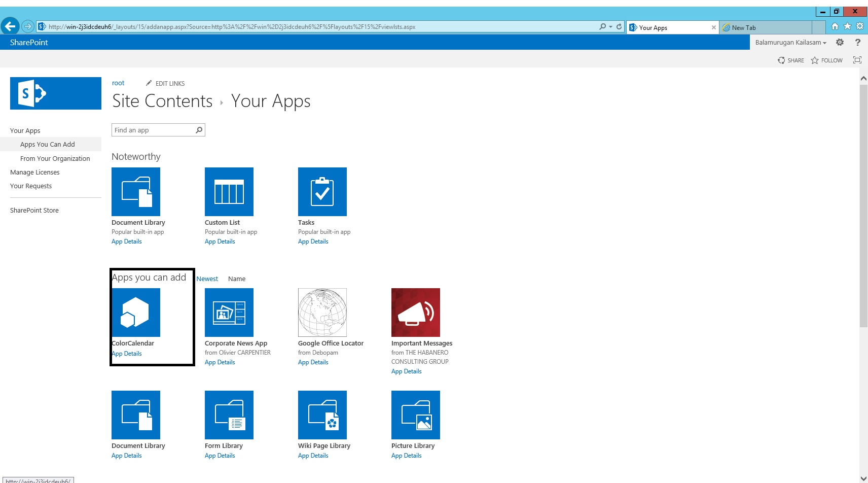The image size is (868, 483).
Task: Close the Your Apps browser tab
Action: pos(714,27)
